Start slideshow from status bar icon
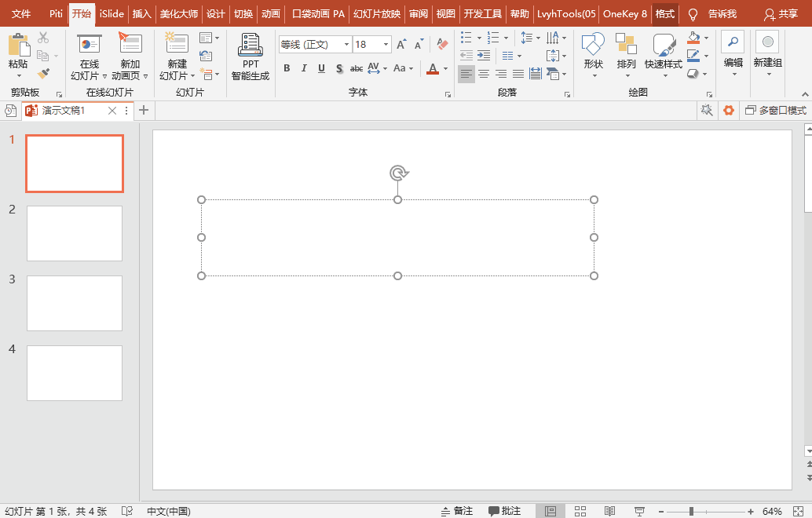This screenshot has width=812, height=518. coord(639,511)
